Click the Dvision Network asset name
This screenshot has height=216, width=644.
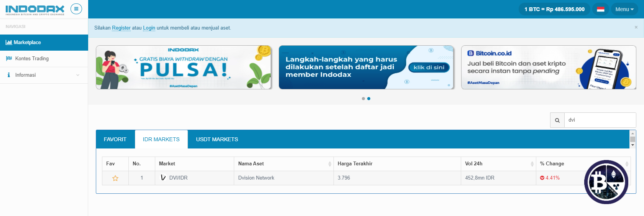[256, 178]
